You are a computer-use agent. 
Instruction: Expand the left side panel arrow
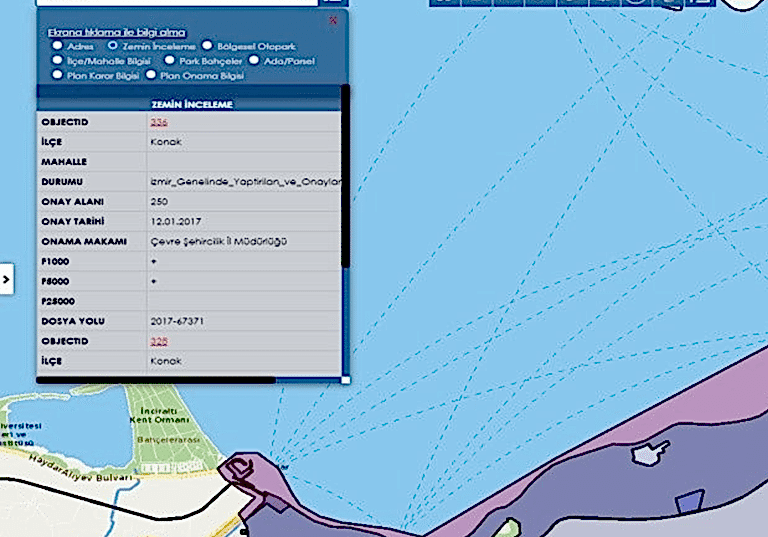tap(6, 279)
